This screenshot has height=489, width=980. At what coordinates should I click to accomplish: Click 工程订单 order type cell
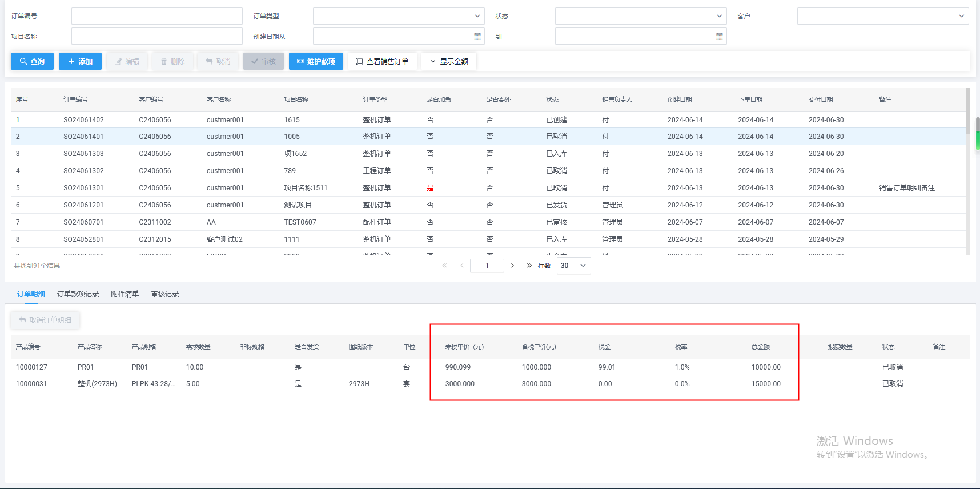[x=377, y=171]
